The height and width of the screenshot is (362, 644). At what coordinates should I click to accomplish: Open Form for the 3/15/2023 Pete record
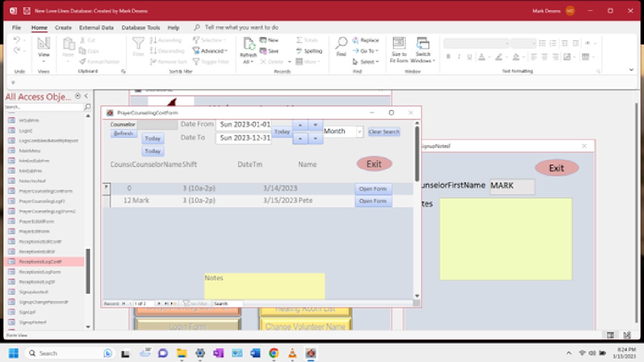coord(373,201)
